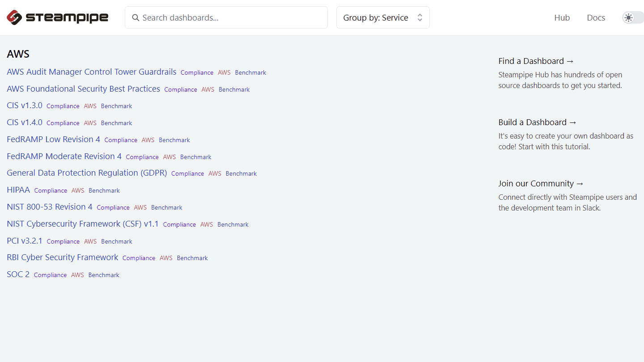The width and height of the screenshot is (644, 362).
Task: Click Compliance tag on AWS Audit Manager row
Action: click(x=197, y=72)
